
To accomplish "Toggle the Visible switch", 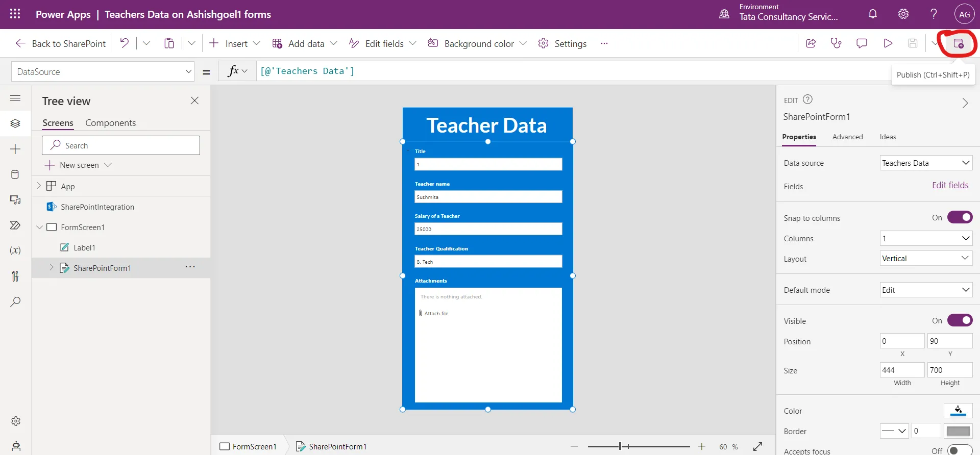I will click(960, 320).
